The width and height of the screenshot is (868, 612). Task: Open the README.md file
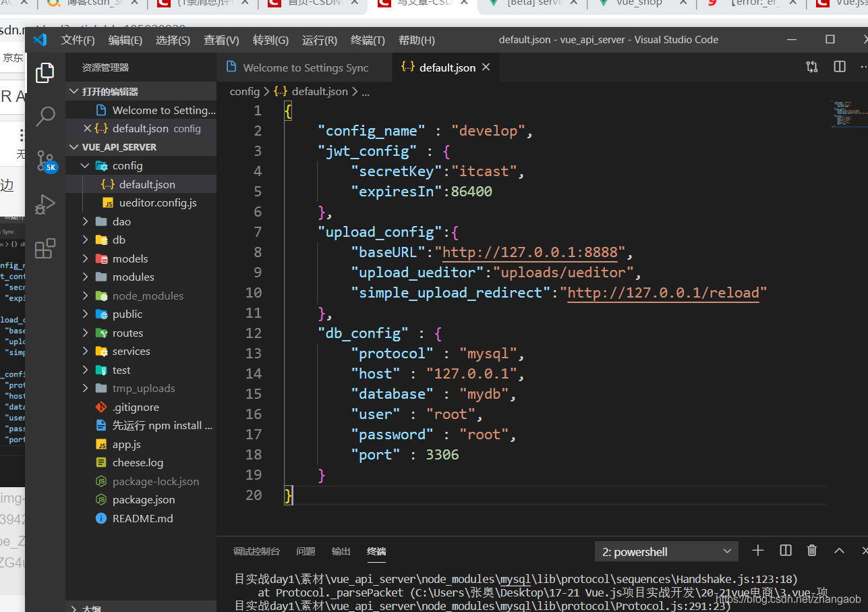(141, 518)
